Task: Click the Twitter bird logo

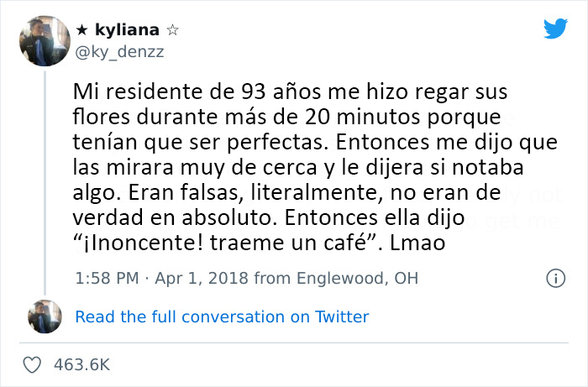Action: click(x=555, y=29)
